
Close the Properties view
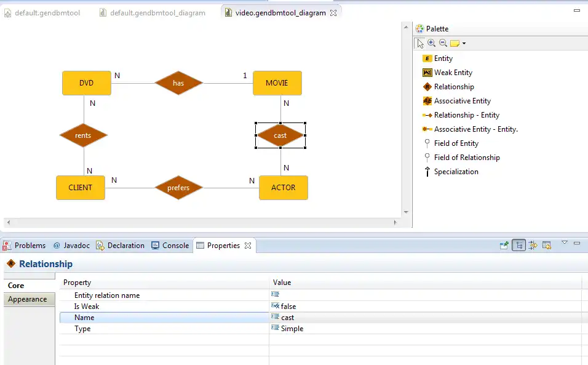click(248, 246)
